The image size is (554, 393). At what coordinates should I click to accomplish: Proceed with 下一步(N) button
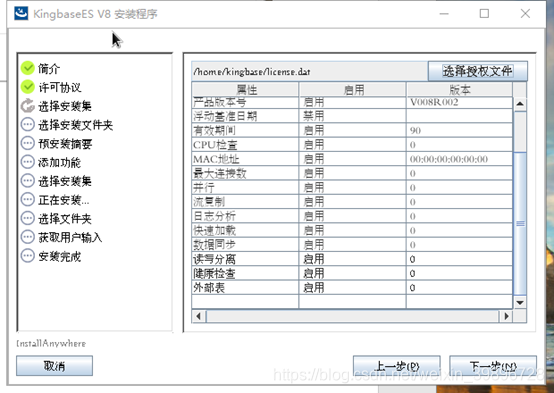pos(493,366)
